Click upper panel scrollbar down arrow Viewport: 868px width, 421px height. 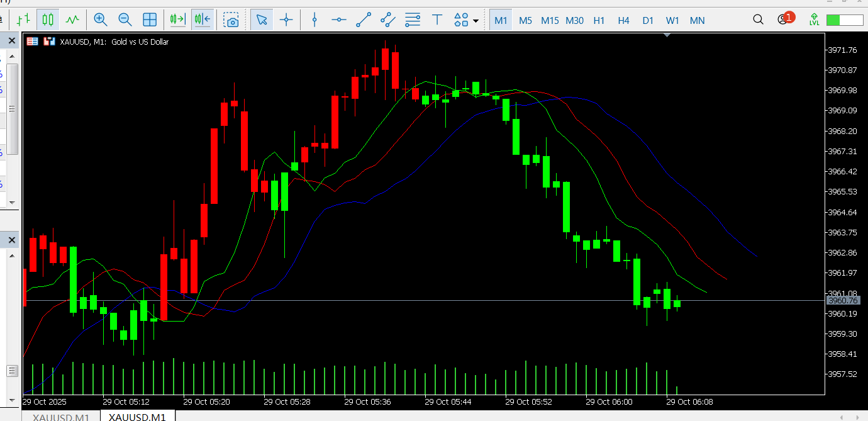[x=11, y=203]
